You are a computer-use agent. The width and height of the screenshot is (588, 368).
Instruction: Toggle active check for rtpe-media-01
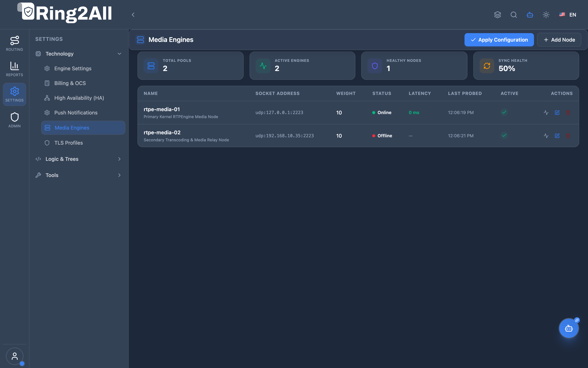click(x=504, y=112)
